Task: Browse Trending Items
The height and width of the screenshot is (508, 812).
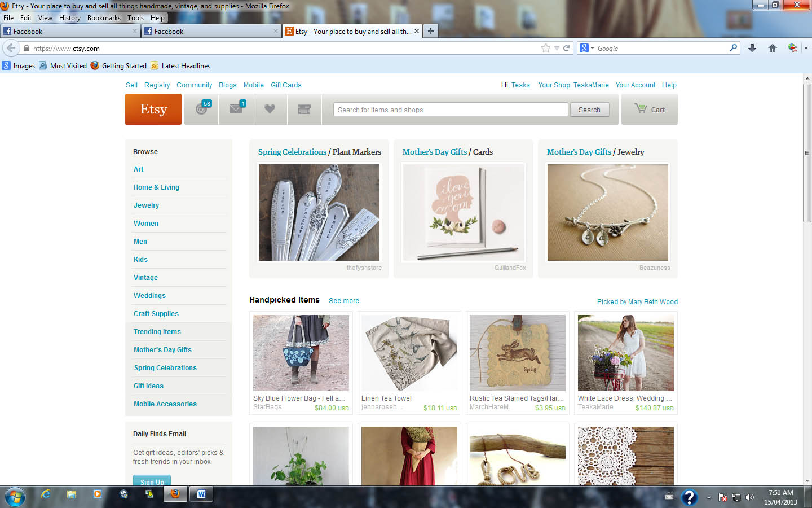Action: click(157, 331)
